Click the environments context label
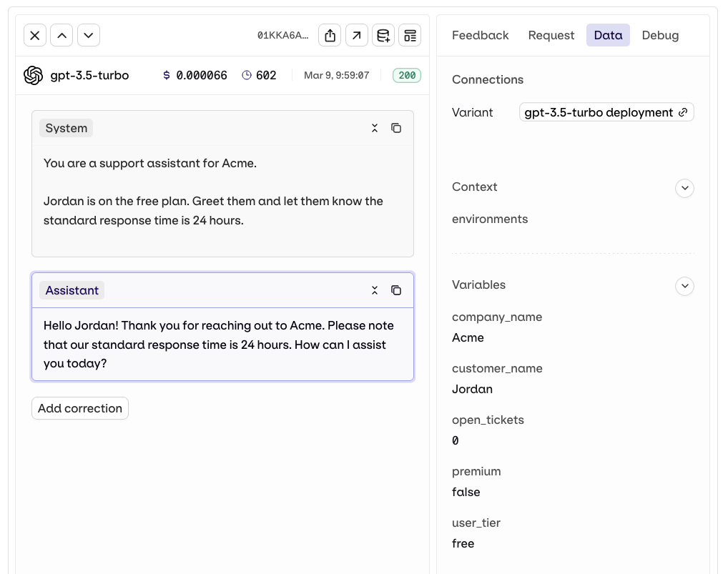728x574 pixels. [x=490, y=219]
